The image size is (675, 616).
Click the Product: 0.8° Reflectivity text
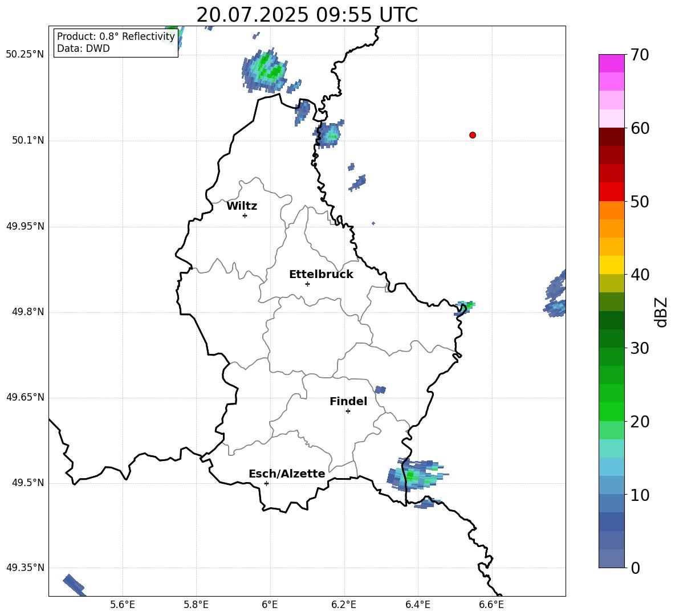click(116, 36)
